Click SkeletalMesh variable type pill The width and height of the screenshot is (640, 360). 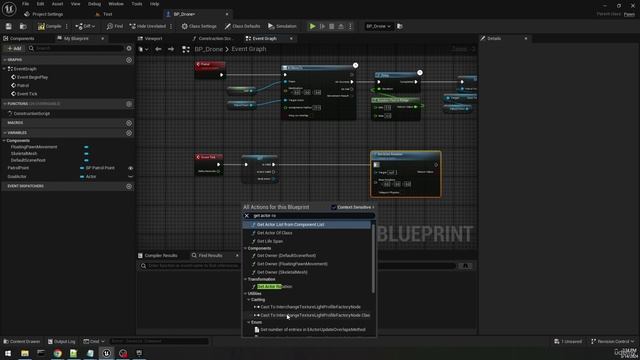[x=86, y=153]
